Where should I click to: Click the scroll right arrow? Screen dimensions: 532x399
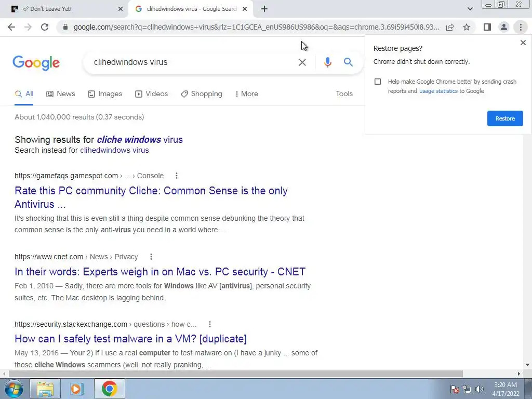point(519,374)
